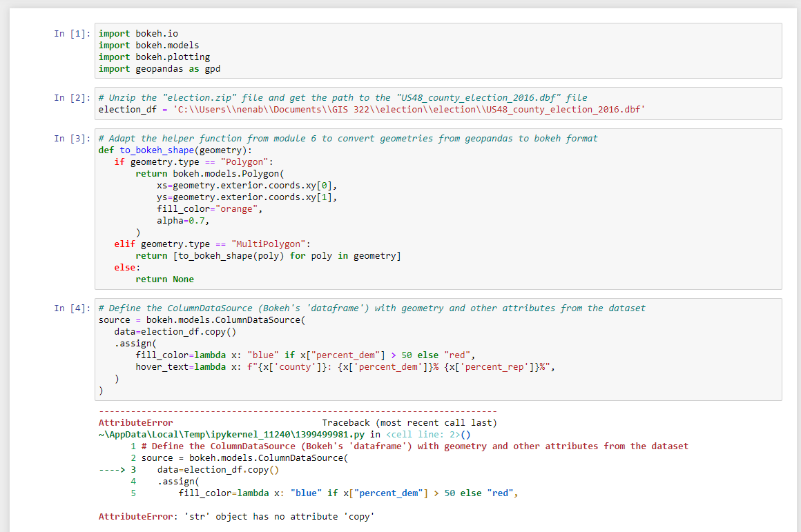Click the arrow-marked traceback line 3

pyautogui.click(x=189, y=470)
